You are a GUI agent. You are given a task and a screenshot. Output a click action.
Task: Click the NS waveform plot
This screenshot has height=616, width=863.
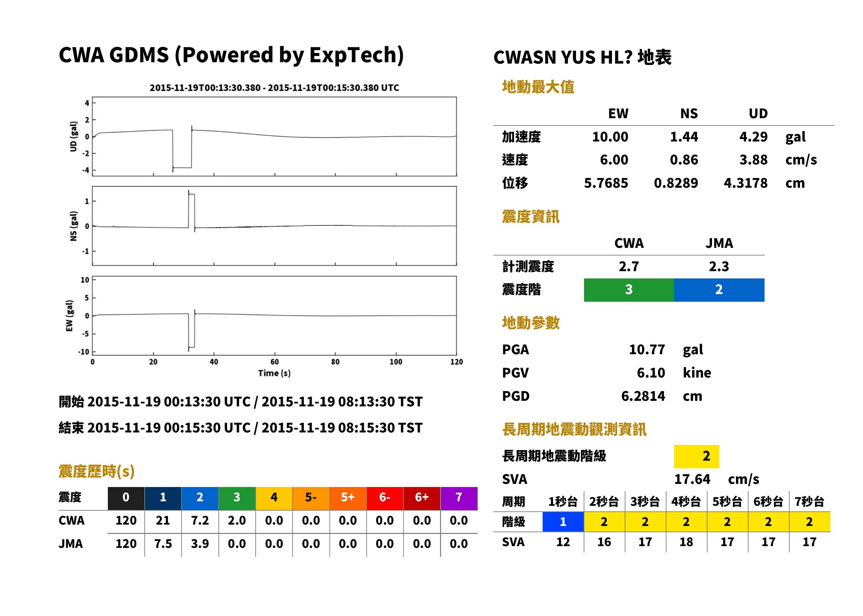[274, 226]
